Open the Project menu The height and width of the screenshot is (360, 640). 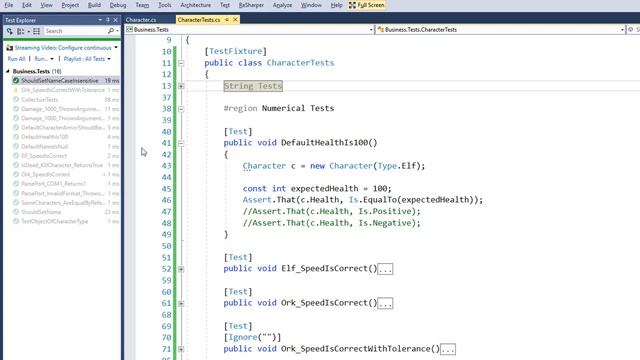coord(70,5)
